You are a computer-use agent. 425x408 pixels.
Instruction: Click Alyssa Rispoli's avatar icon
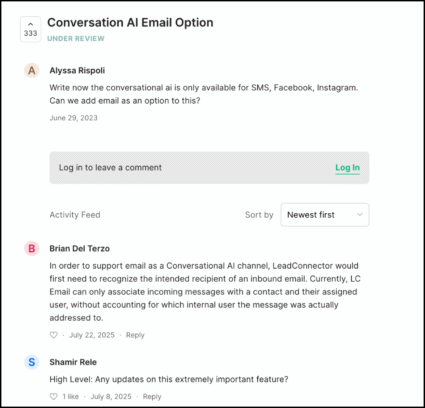click(x=32, y=71)
